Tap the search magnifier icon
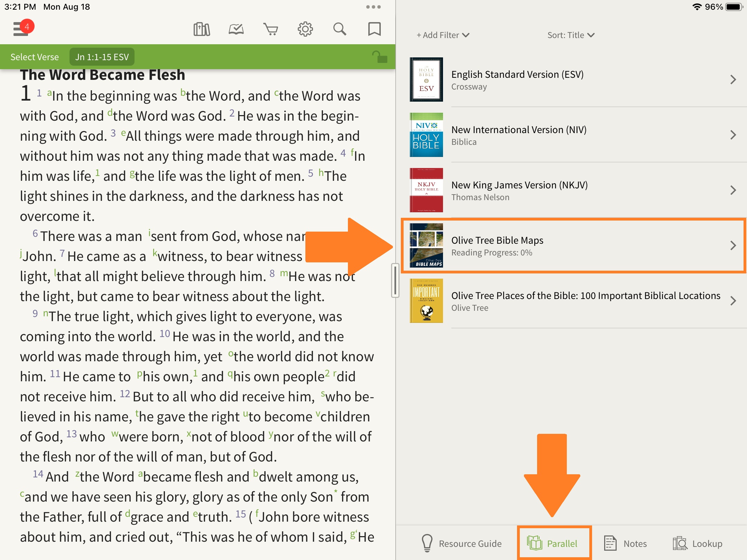747x560 pixels. click(340, 29)
